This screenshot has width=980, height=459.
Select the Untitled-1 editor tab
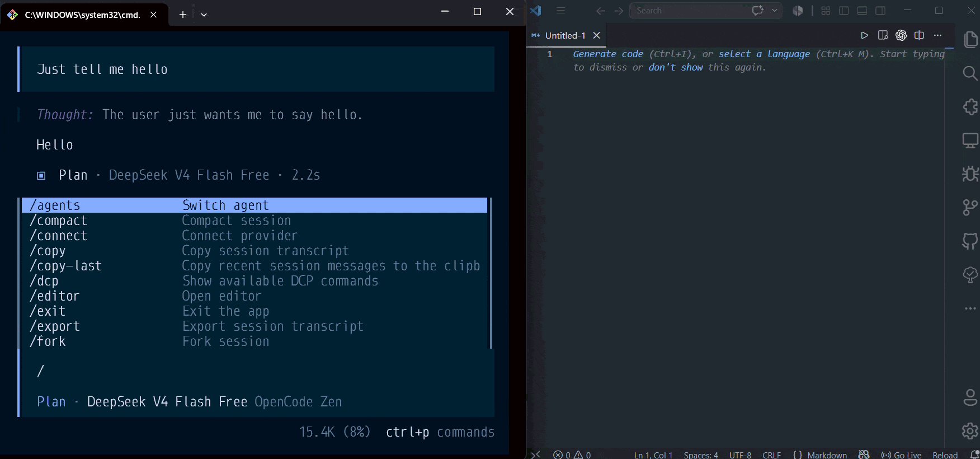click(566, 35)
